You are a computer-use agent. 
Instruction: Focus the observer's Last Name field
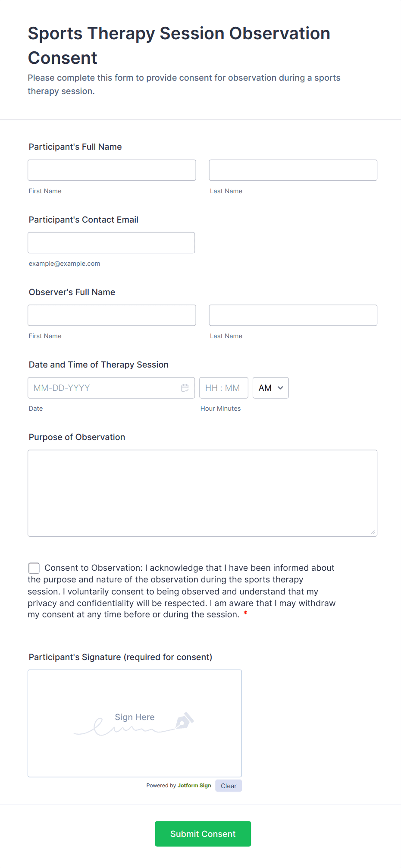pyautogui.click(x=293, y=315)
